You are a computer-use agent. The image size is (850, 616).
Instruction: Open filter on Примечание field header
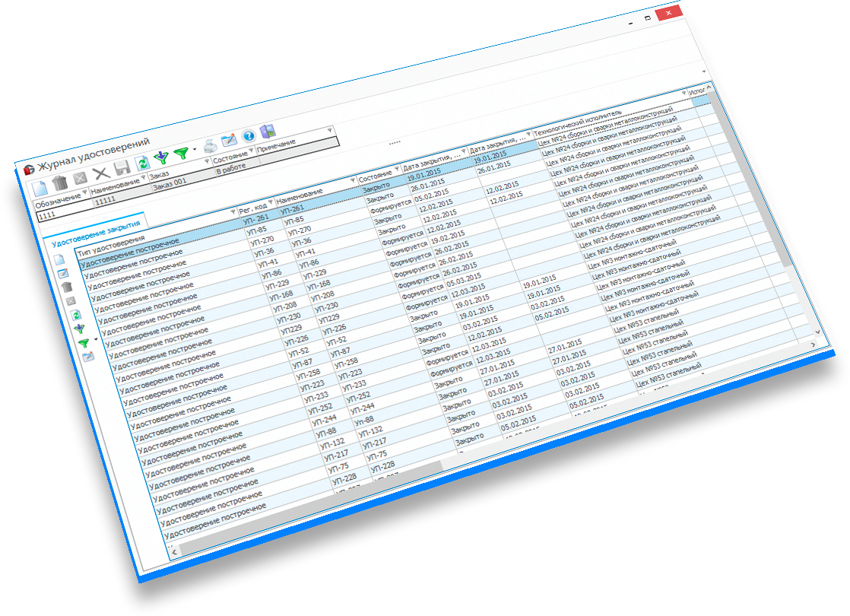(330, 130)
